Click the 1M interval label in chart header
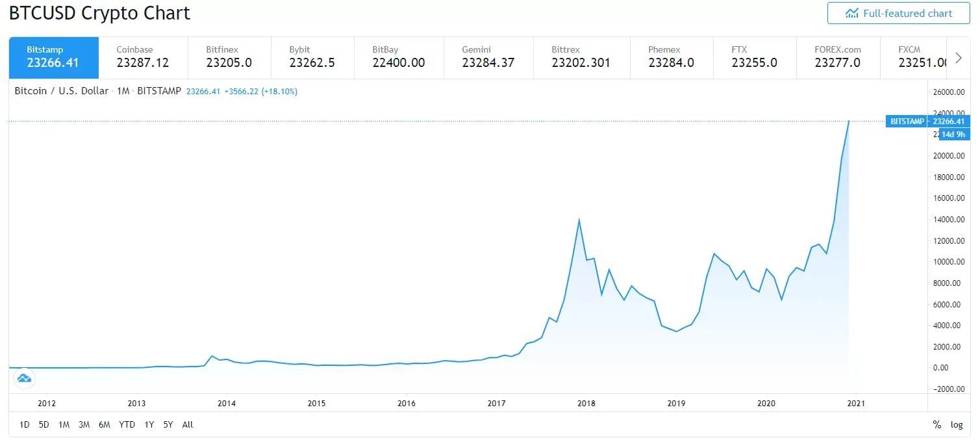The height and width of the screenshot is (440, 980). point(123,91)
